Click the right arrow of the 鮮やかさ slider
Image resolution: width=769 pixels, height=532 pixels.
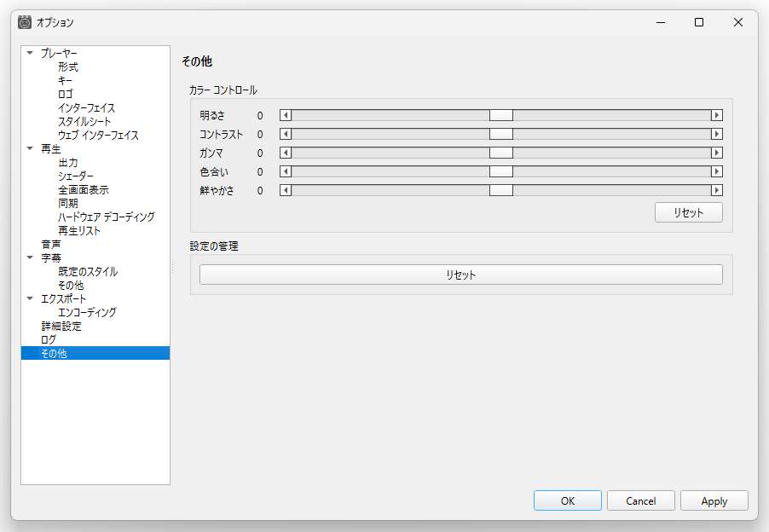[x=716, y=190]
